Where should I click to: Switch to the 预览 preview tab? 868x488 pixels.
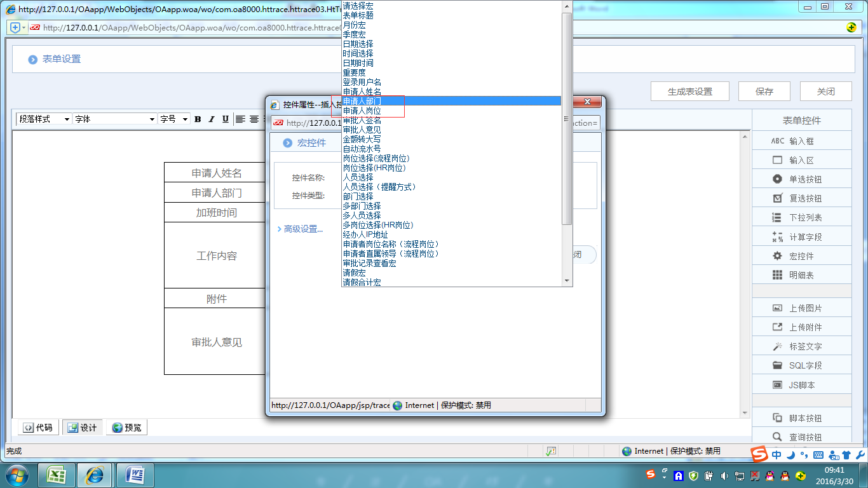coord(126,427)
